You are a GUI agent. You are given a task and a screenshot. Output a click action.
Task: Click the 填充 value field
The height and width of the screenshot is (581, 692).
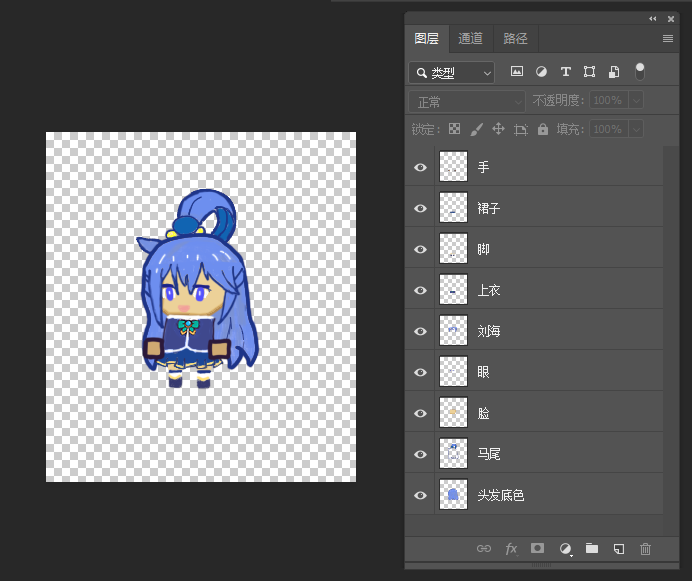coord(609,129)
